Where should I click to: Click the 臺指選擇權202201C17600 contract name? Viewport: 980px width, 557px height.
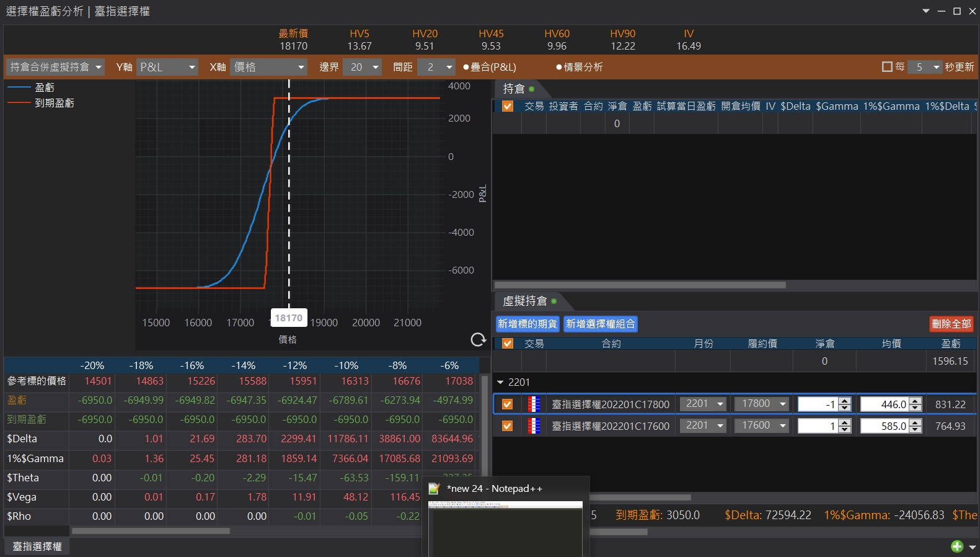(611, 426)
